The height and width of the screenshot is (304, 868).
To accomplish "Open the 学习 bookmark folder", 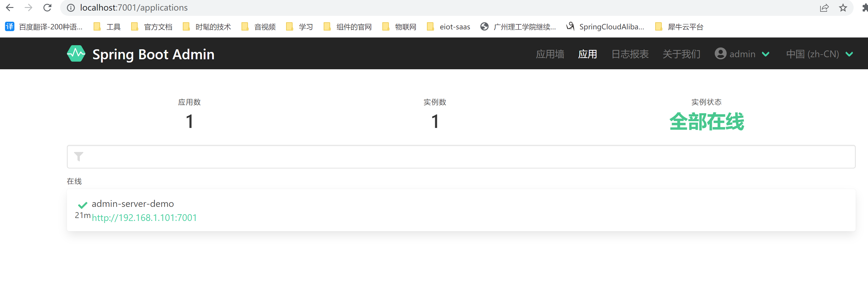I will point(300,27).
